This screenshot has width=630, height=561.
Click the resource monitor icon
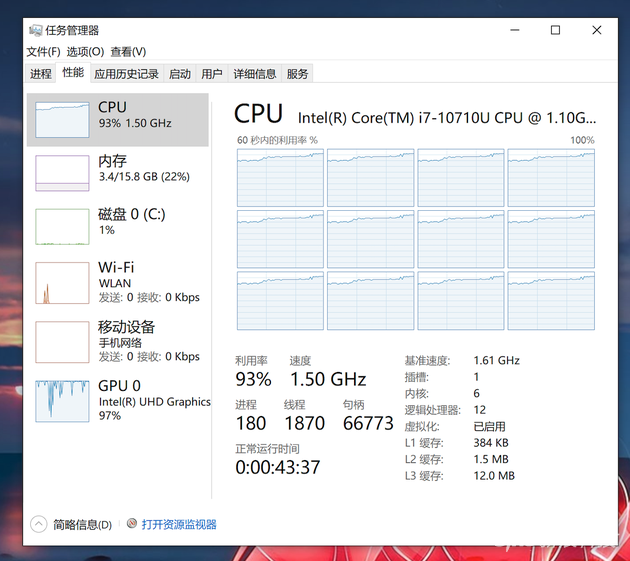click(132, 523)
